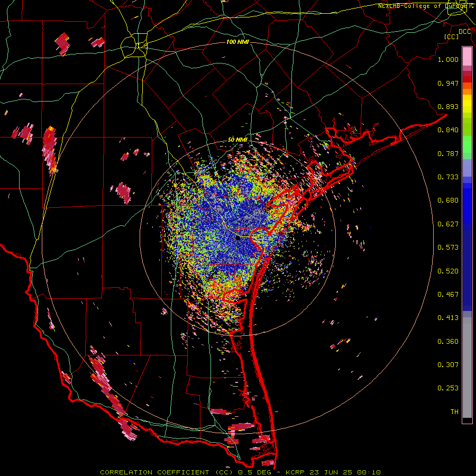Viewport: 476px width, 476px height.
Task: Click the 0.573 scale value
Action: tap(448, 248)
